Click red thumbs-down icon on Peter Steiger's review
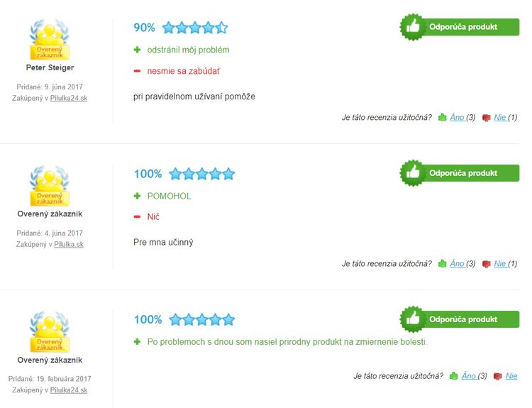The width and height of the screenshot is (532, 408). pyautogui.click(x=486, y=118)
